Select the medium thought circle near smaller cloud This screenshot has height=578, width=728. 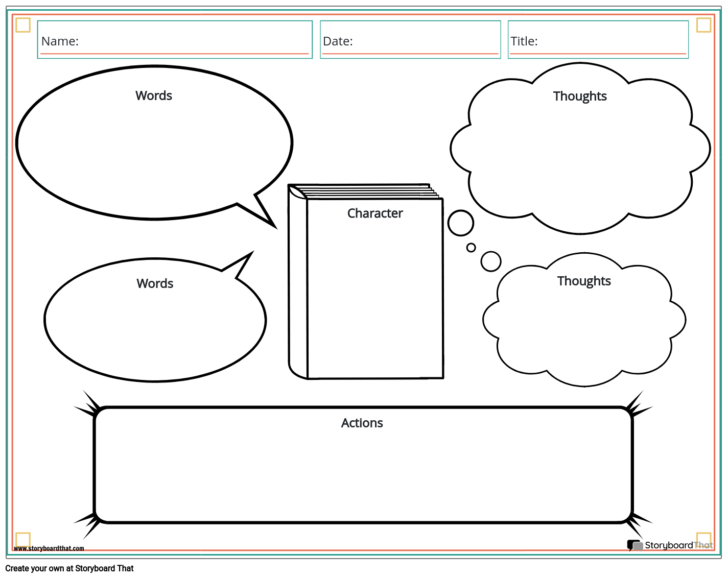(x=491, y=261)
